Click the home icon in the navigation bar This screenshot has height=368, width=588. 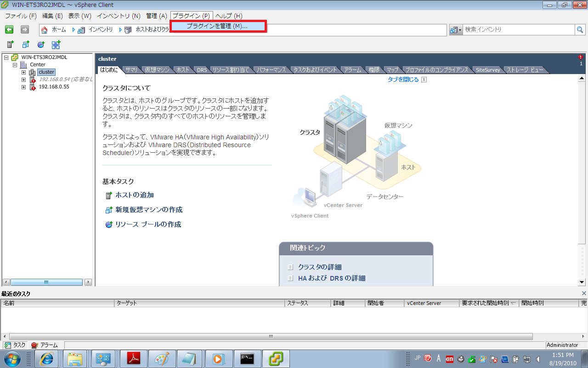pos(45,29)
